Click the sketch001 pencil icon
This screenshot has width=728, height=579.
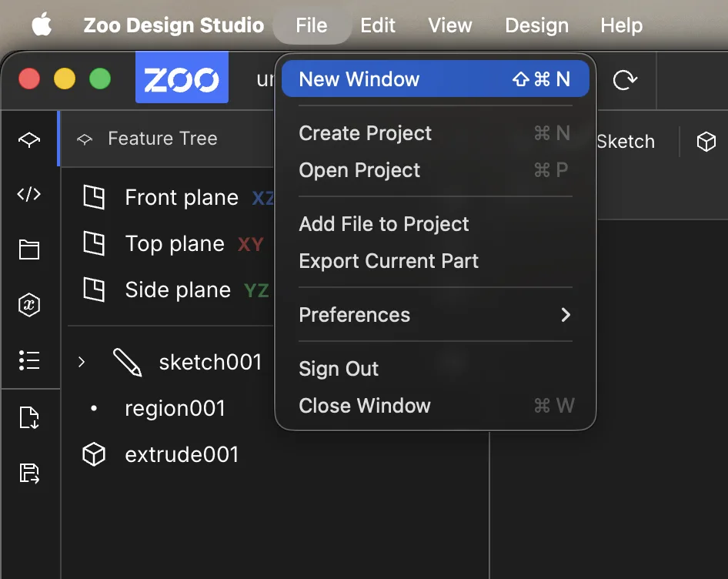point(127,362)
